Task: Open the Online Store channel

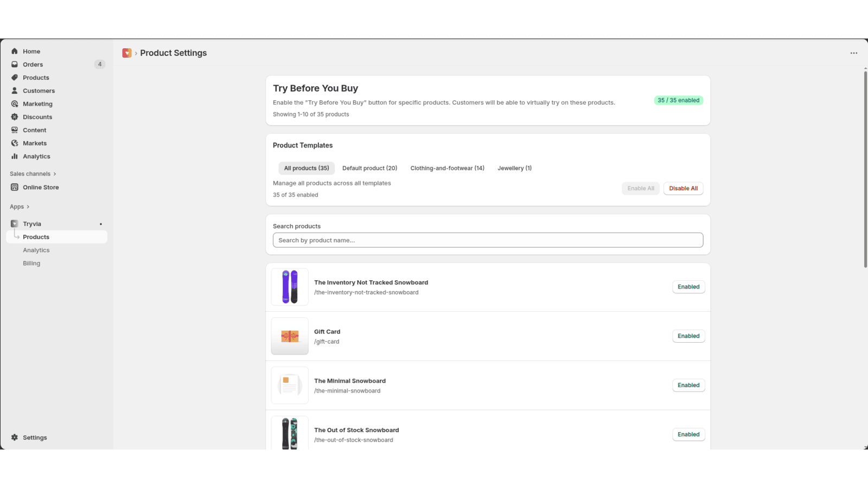Action: tap(40, 187)
